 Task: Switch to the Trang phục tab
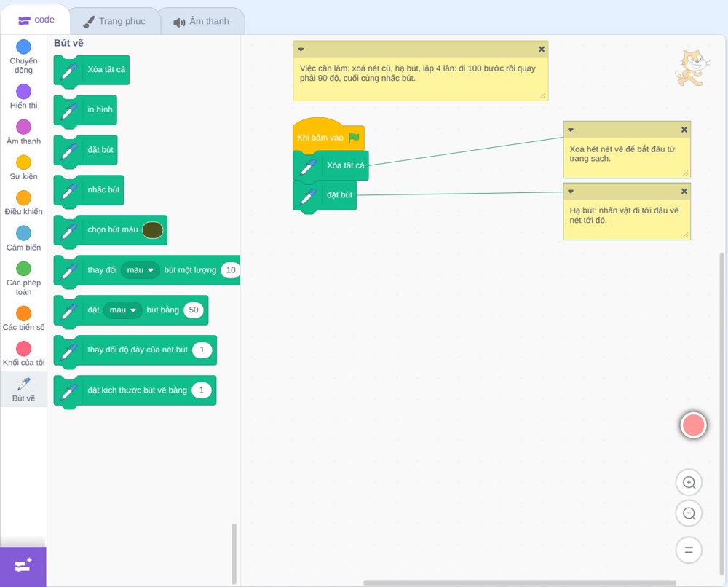pos(114,21)
